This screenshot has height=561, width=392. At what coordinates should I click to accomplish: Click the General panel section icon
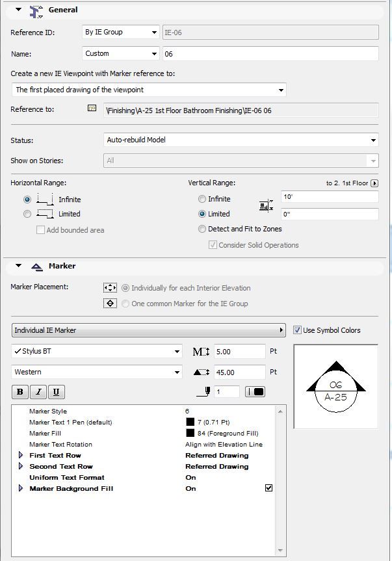(36, 11)
